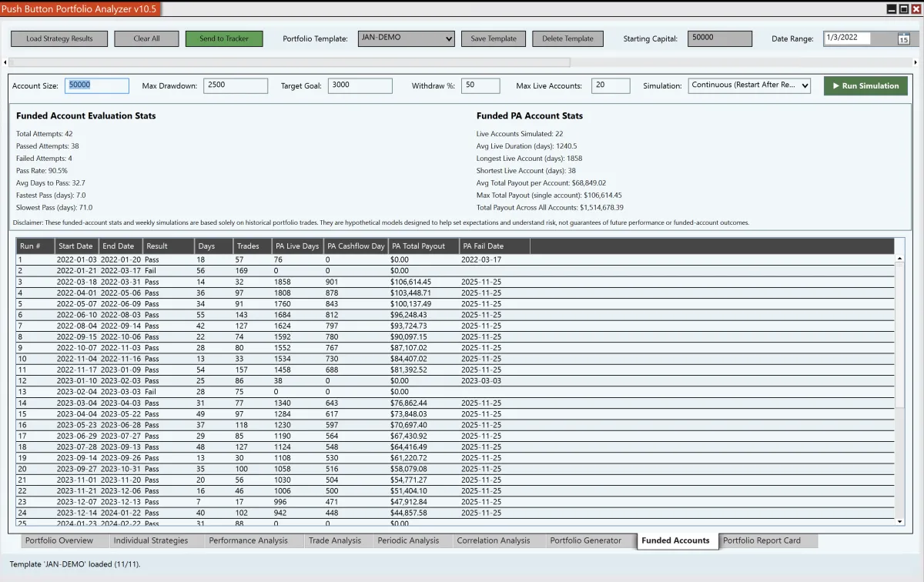
Task: Click the horizontal scrollbar left arrow
Action: [6, 62]
